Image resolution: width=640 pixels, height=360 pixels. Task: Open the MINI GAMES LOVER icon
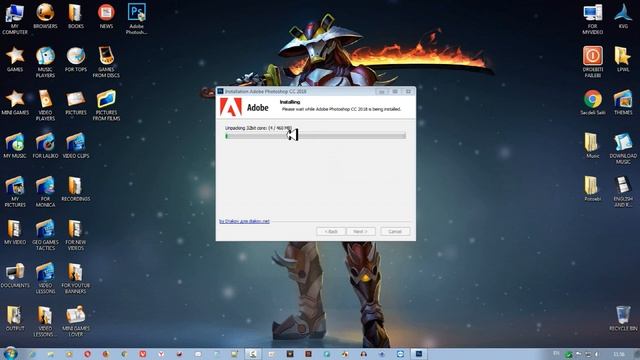tap(76, 322)
